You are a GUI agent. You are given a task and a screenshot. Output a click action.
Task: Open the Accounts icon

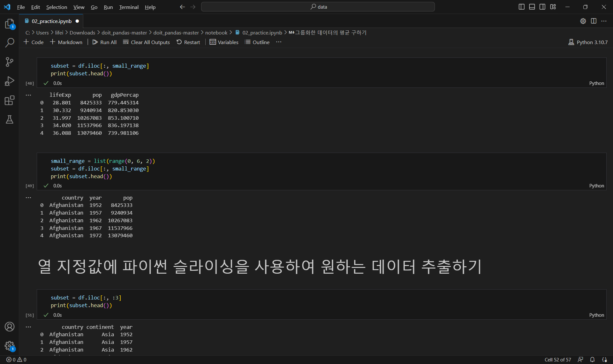[10, 327]
